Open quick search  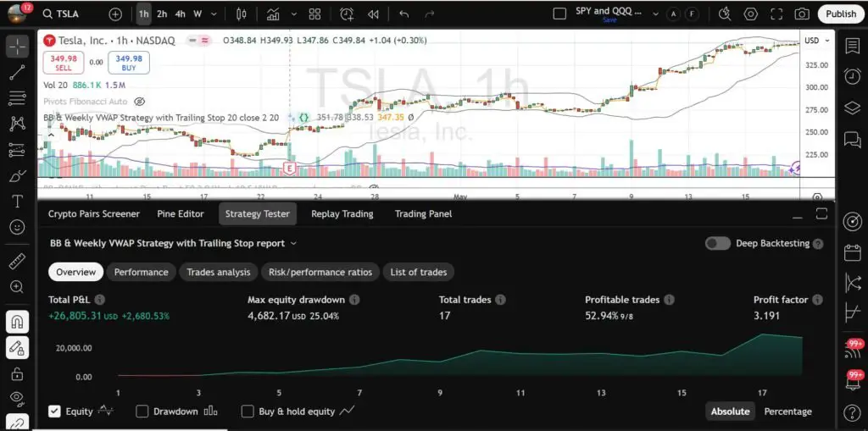pos(725,14)
